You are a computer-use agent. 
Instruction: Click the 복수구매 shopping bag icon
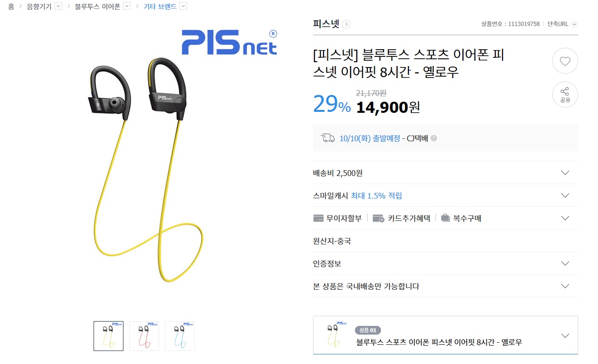pos(445,218)
